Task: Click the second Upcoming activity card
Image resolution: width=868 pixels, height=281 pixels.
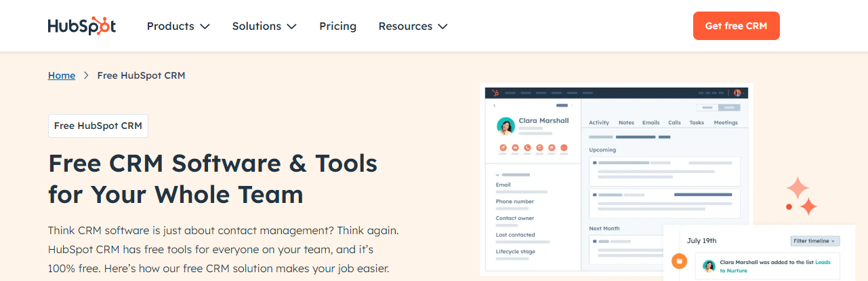Action: point(665,203)
